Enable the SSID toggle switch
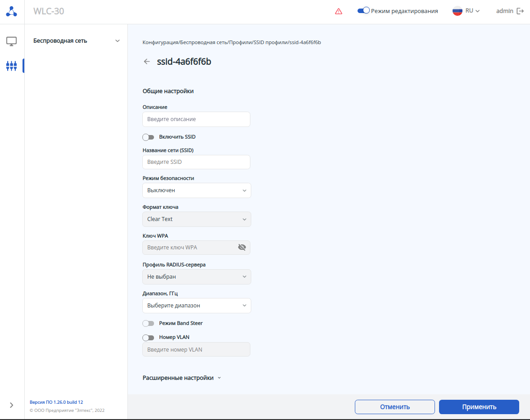Screen dimensions: 530x420 pyautogui.click(x=148, y=137)
